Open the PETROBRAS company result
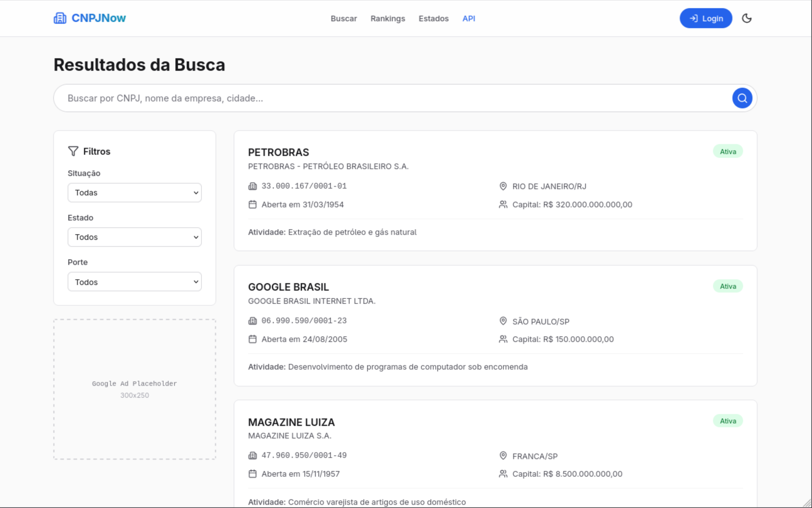Viewport: 812px width, 508px height. tap(278, 152)
